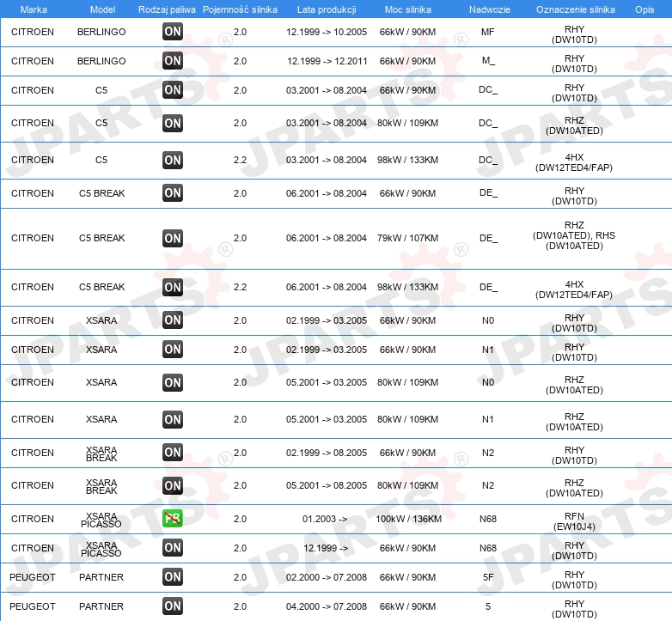Click the 4HX (DW12TED4/FAP) code in C5 BREAK row
Screen dimensions: 672x621
pyautogui.click(x=574, y=289)
